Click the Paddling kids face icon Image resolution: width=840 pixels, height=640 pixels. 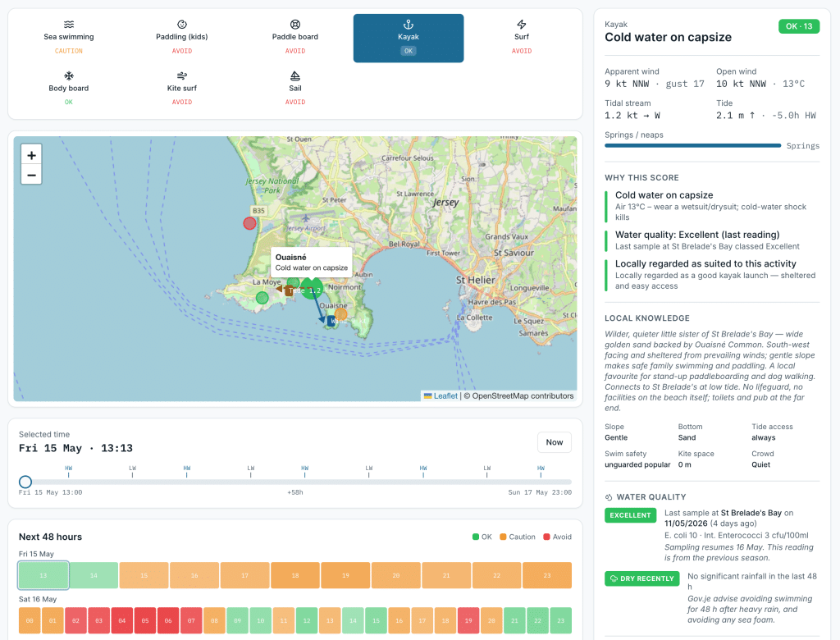pos(181,25)
